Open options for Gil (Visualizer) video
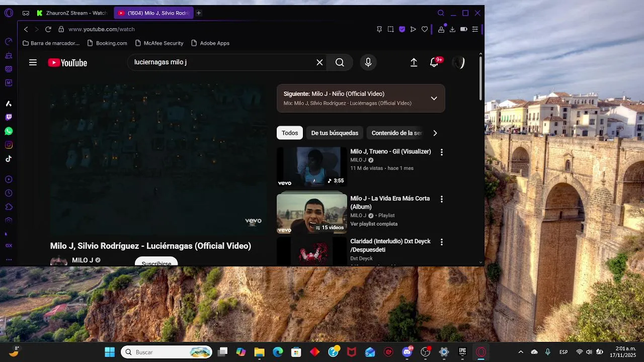This screenshot has height=362, width=644. pos(442,152)
